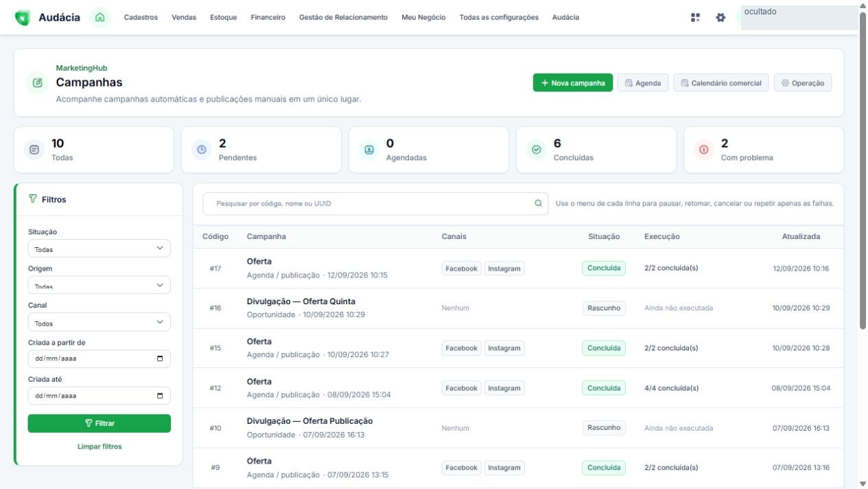Image resolution: width=868 pixels, height=489 pixels.
Task: Focus the campaign search field
Action: (375, 203)
